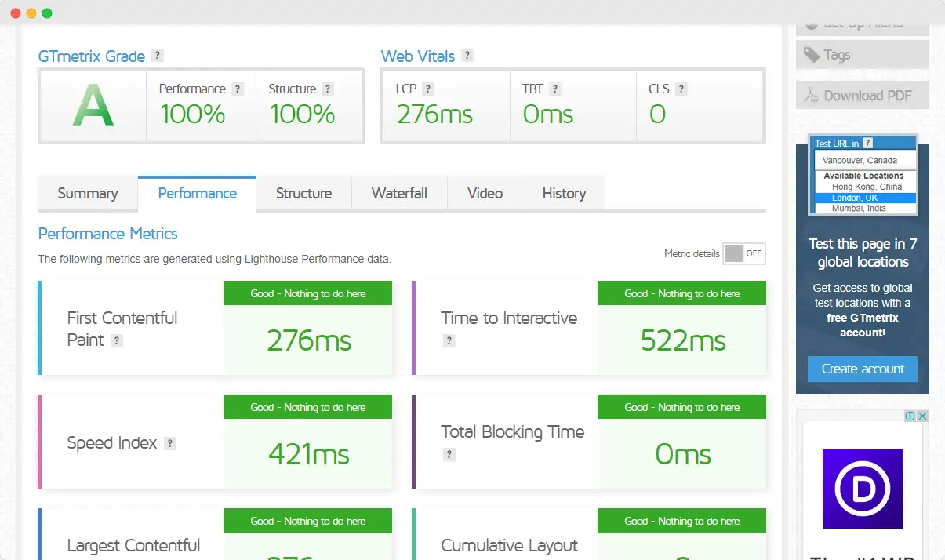Close the Divi advertisement with X
This screenshot has height=560, width=945.
point(923,416)
